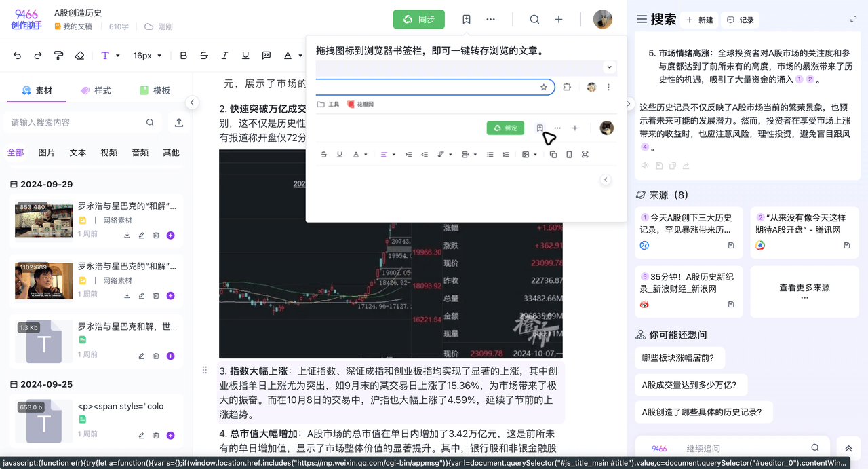Toggle bold formatting
Image resolution: width=868 pixels, height=469 pixels.
tap(183, 56)
